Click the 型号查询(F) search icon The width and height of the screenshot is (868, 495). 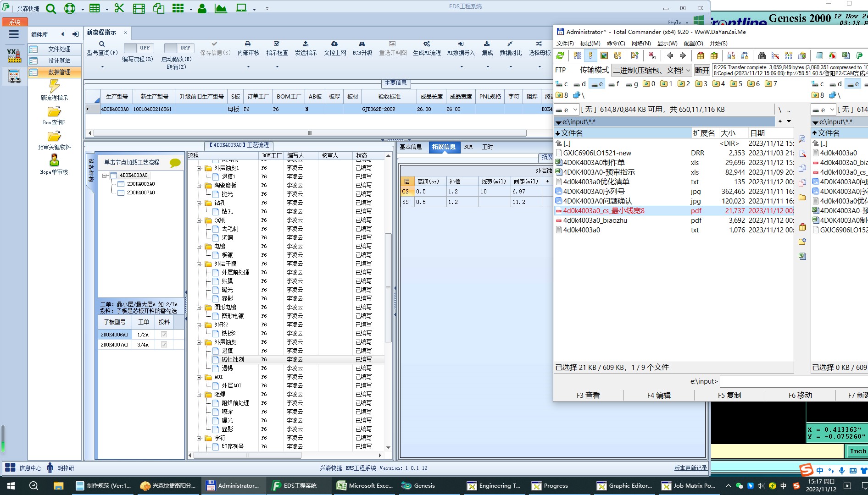pyautogui.click(x=102, y=44)
